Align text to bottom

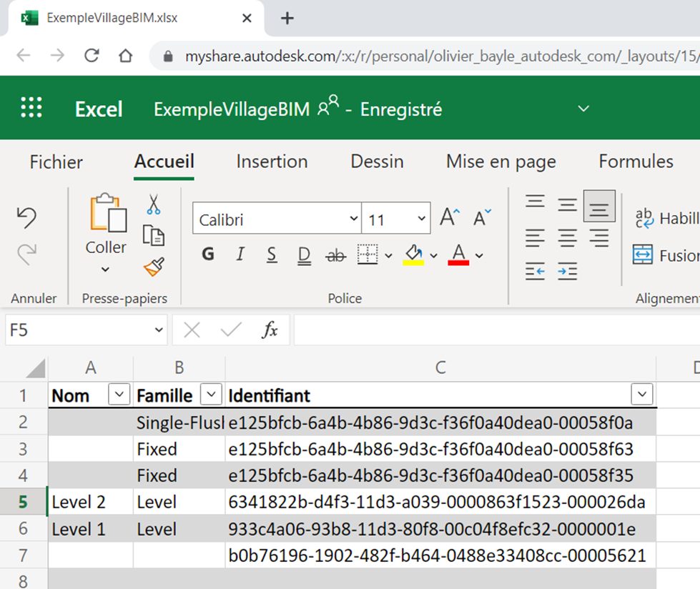599,206
